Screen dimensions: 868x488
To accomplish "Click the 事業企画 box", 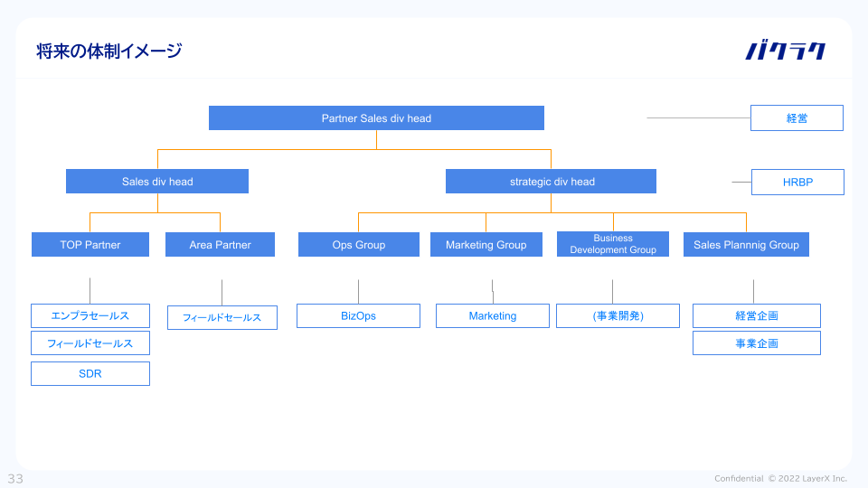I will point(757,343).
